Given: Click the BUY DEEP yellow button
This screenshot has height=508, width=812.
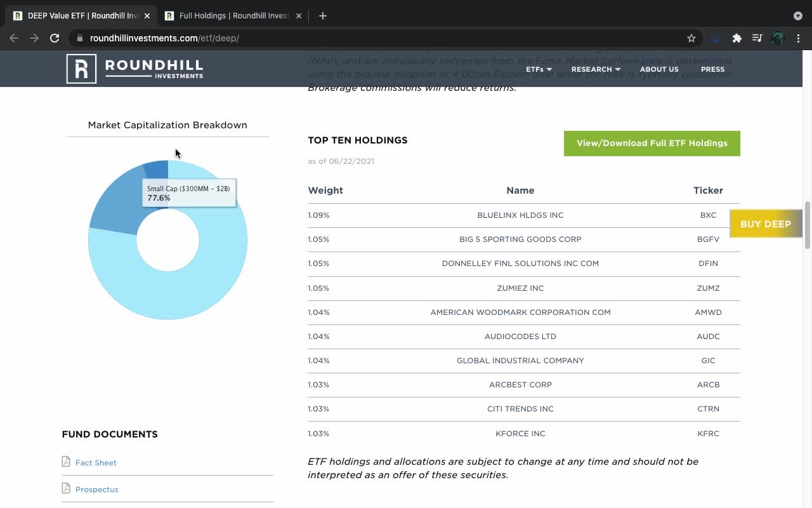Looking at the screenshot, I should pyautogui.click(x=766, y=224).
